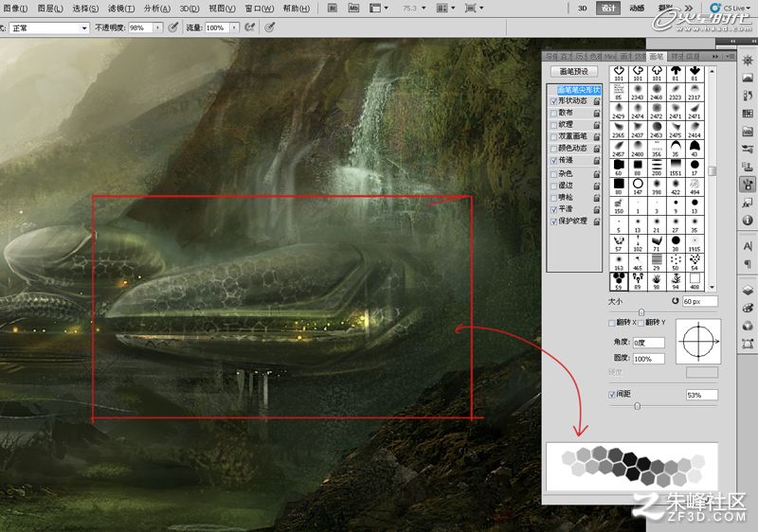
Task: Toggle the size pen-pressure icon in options bar
Action: pyautogui.click(x=270, y=27)
